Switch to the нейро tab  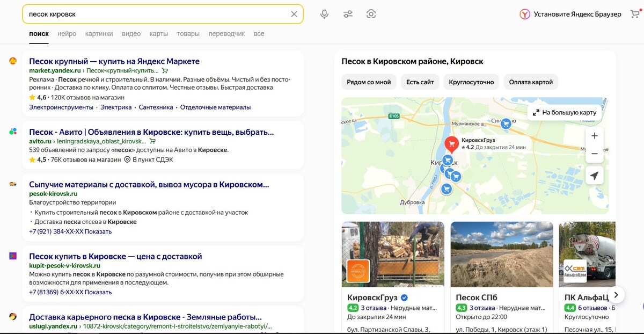pyautogui.click(x=67, y=34)
